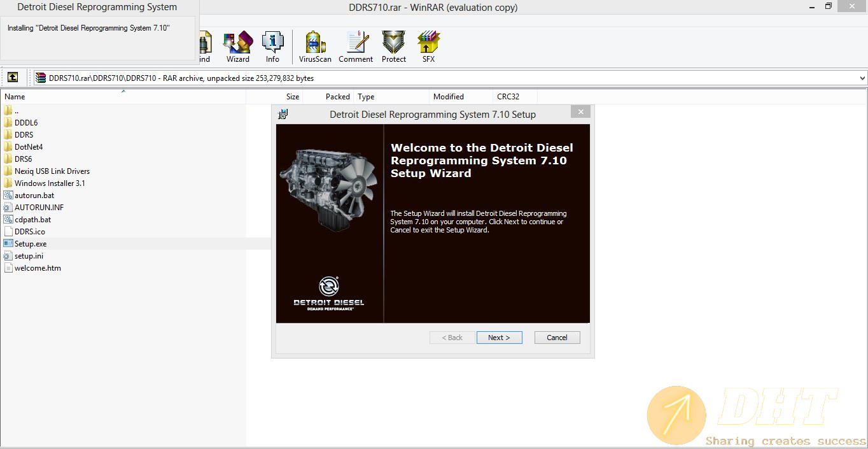Cancel the Detroit Diesel Setup Wizard
Image resolution: width=868 pixels, height=449 pixels.
[557, 338]
